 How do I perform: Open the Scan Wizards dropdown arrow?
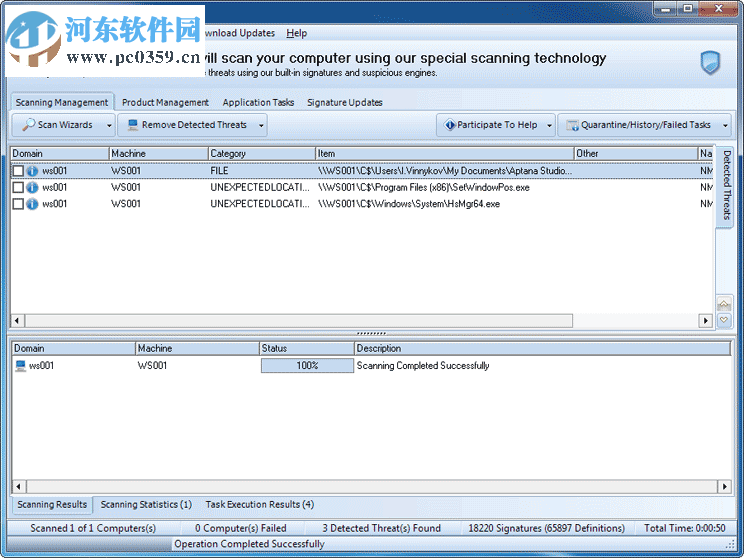tap(109, 126)
